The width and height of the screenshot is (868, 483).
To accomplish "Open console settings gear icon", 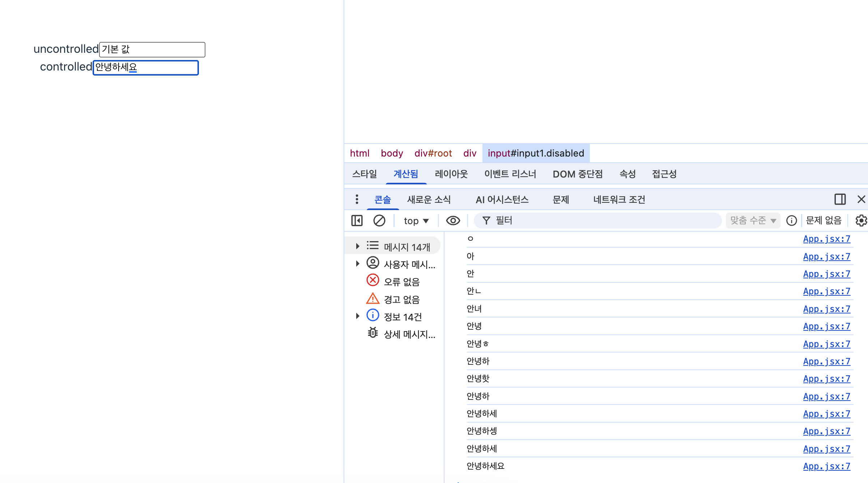I will click(861, 221).
